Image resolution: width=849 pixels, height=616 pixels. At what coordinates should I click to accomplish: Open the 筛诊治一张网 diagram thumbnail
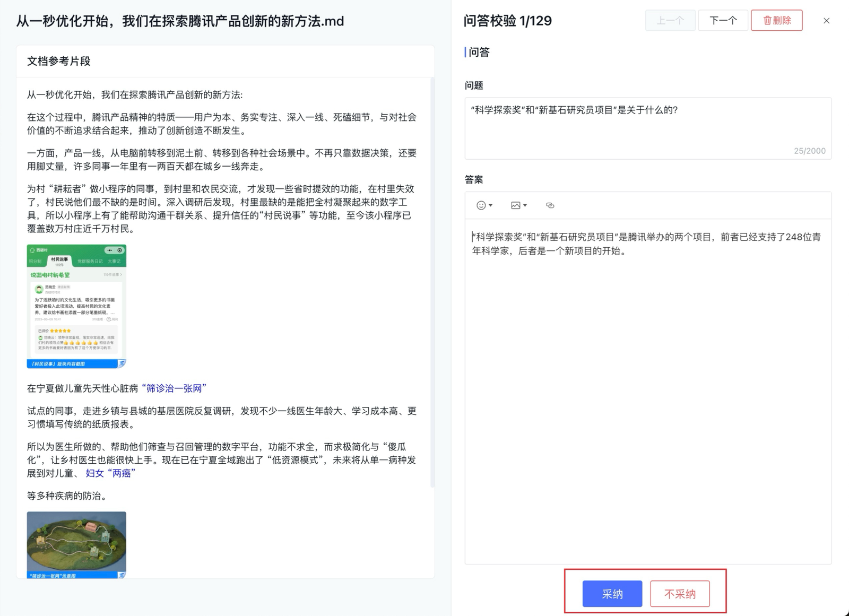point(76,544)
